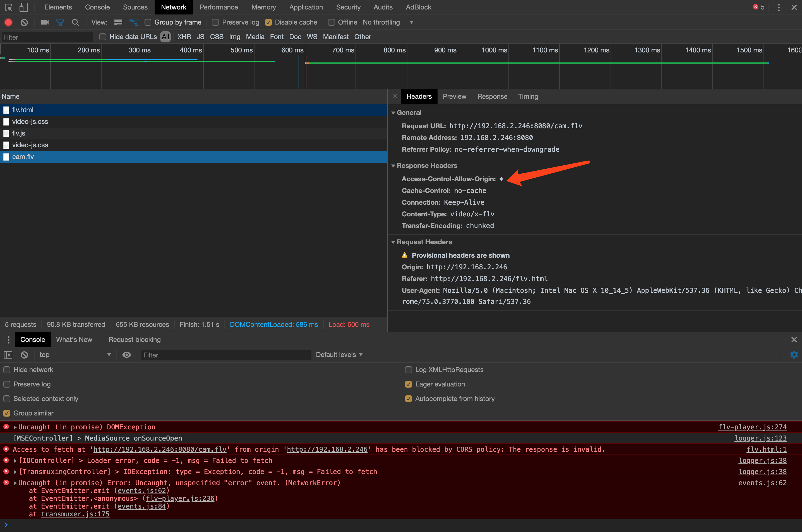The image size is (802, 532).
Task: Open the No throttling dropdown
Action: pos(388,22)
